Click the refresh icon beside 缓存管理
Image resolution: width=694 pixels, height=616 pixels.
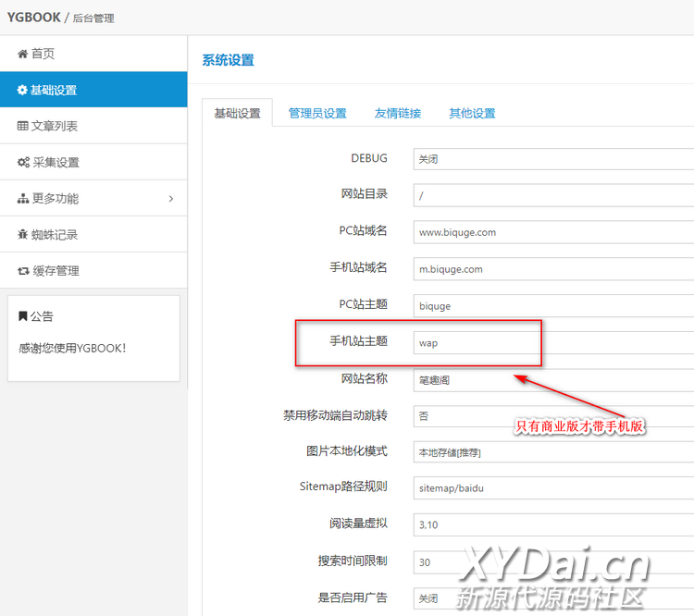click(x=23, y=271)
